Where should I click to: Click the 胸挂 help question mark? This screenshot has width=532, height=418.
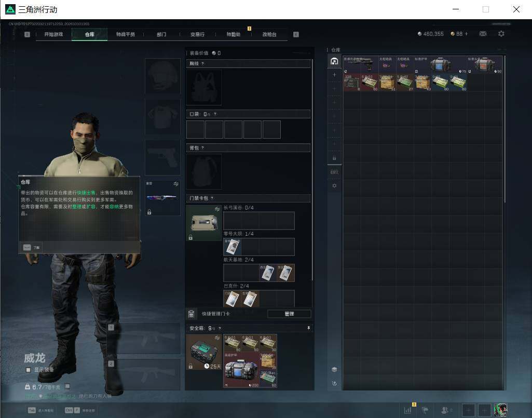(x=203, y=63)
